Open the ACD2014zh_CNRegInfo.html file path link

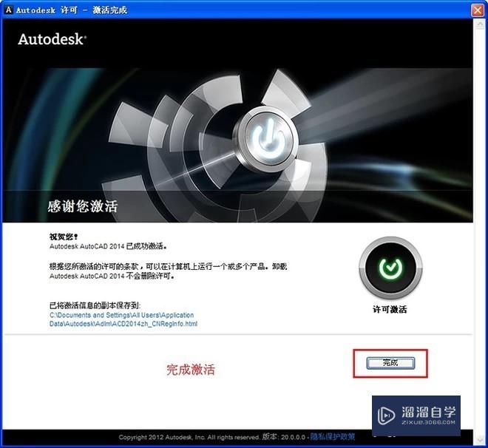click(x=123, y=319)
